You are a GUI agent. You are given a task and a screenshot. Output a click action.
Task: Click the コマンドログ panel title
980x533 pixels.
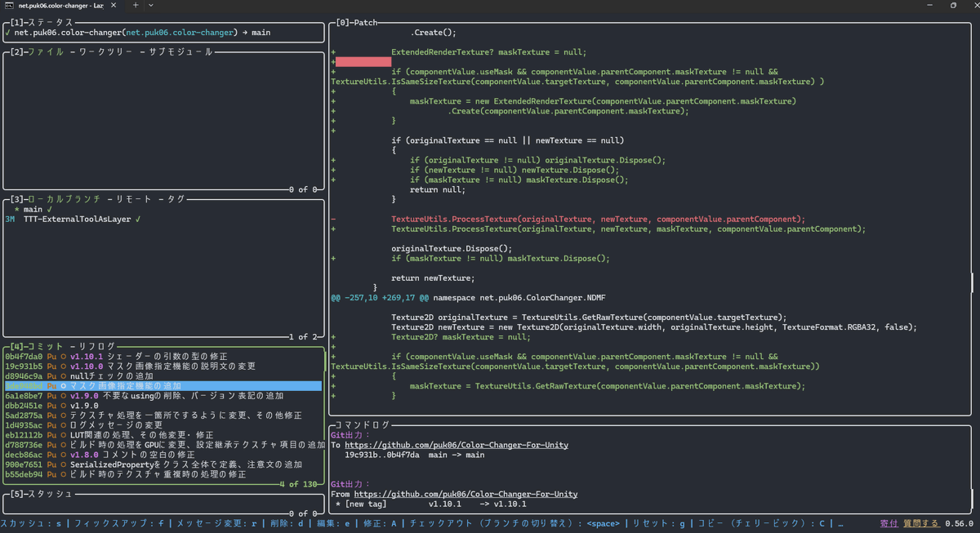363,425
